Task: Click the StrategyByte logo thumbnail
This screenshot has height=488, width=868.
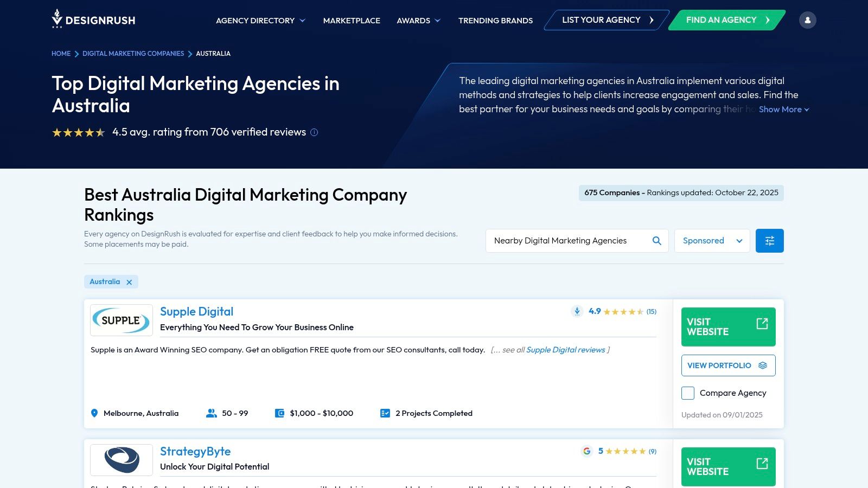Action: click(122, 460)
